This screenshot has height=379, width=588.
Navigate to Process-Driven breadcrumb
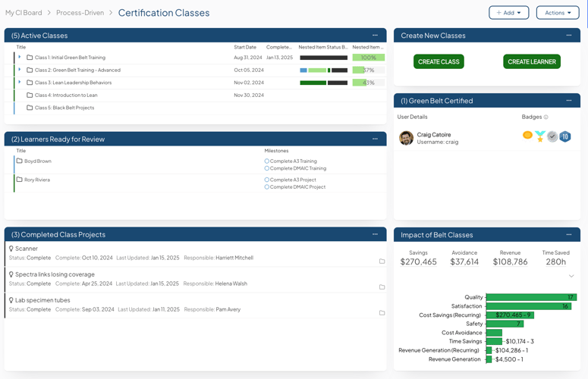click(x=80, y=13)
